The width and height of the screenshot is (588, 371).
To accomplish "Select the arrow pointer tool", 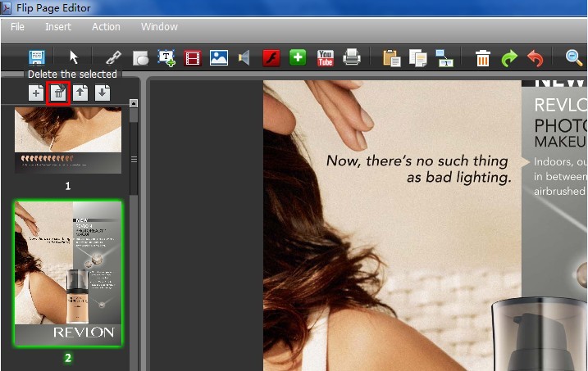I will tap(74, 57).
